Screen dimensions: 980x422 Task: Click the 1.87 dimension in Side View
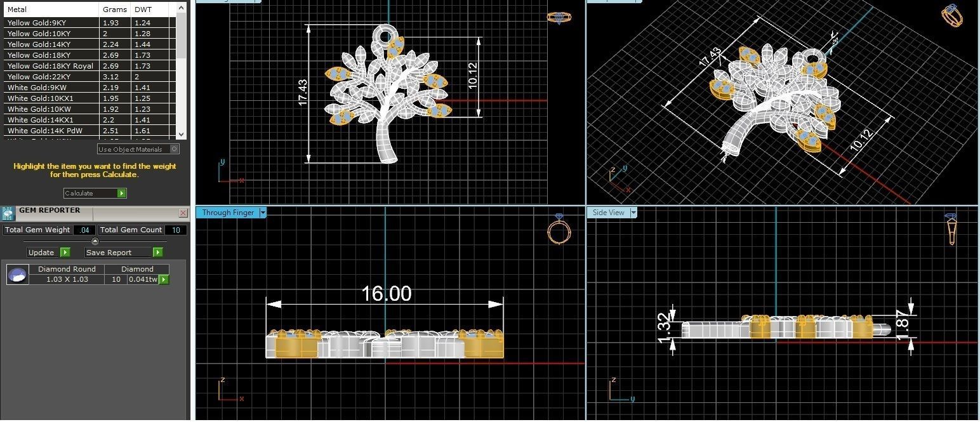[904, 326]
